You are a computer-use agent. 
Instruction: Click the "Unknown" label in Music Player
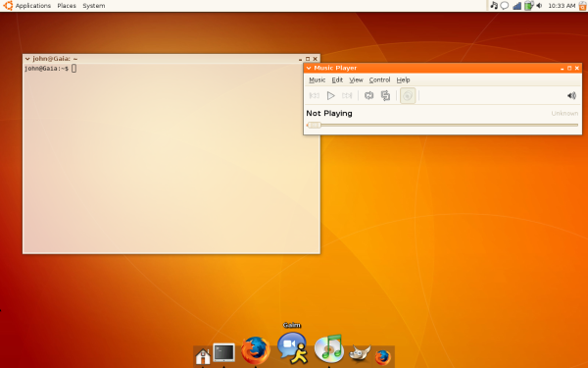click(x=564, y=114)
